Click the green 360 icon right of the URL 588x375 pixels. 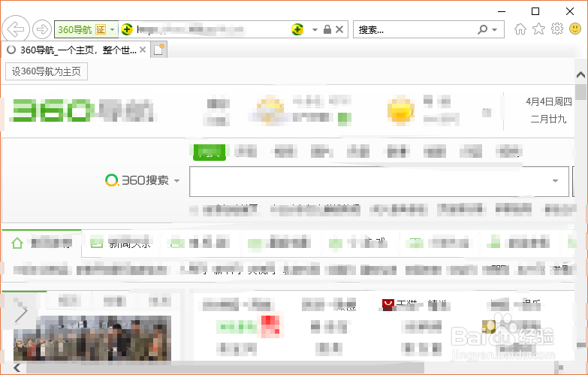point(297,29)
